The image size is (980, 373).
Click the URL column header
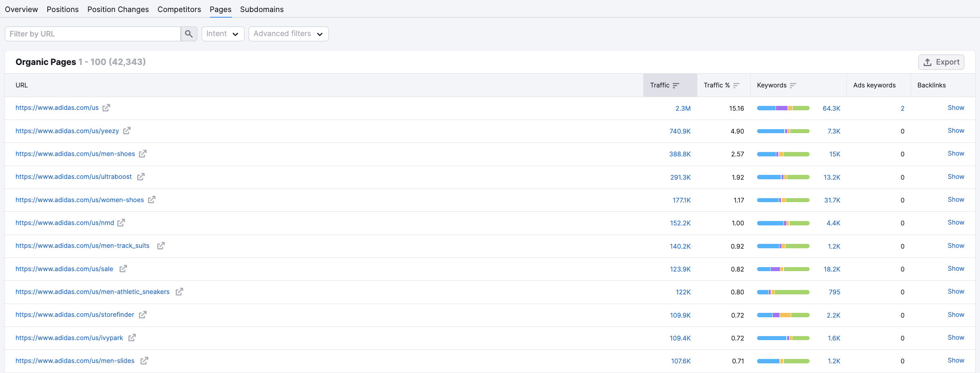pos(22,85)
